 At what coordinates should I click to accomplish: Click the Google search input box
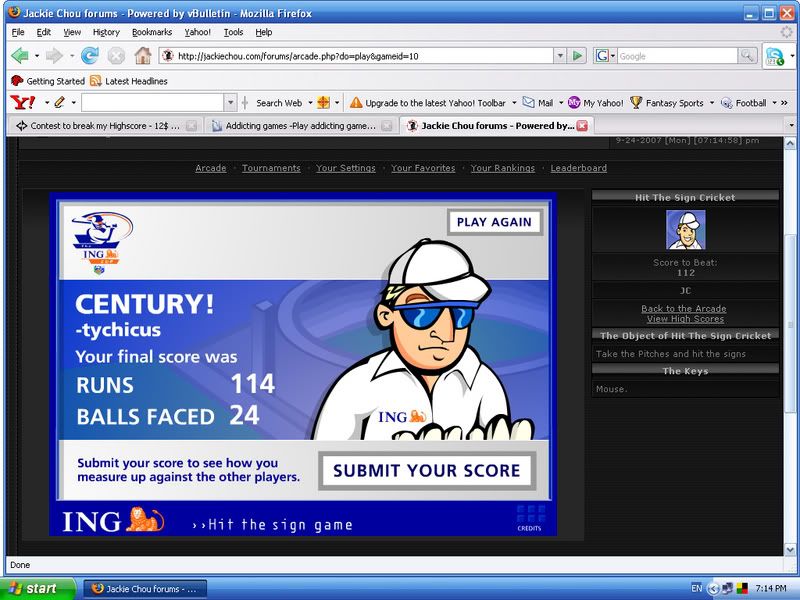[x=678, y=56]
